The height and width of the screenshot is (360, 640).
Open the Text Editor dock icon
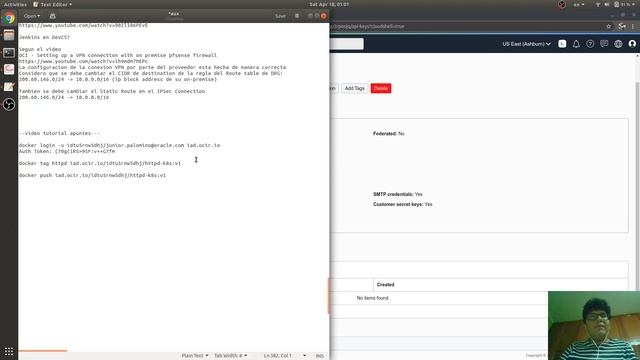[9, 87]
